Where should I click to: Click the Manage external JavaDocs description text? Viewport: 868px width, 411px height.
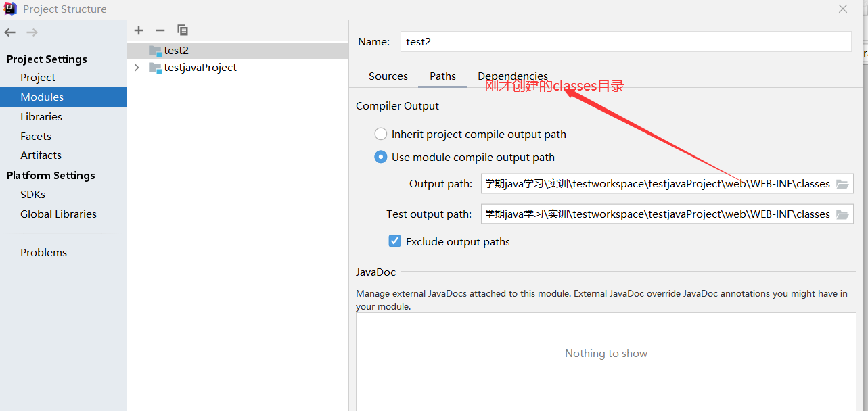[x=601, y=300]
